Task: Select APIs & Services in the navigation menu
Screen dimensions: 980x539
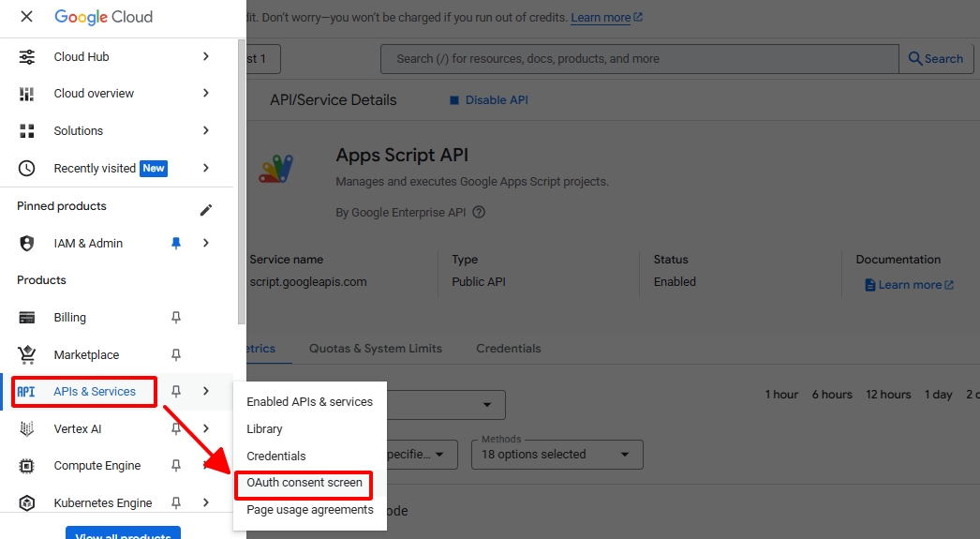Action: click(95, 392)
